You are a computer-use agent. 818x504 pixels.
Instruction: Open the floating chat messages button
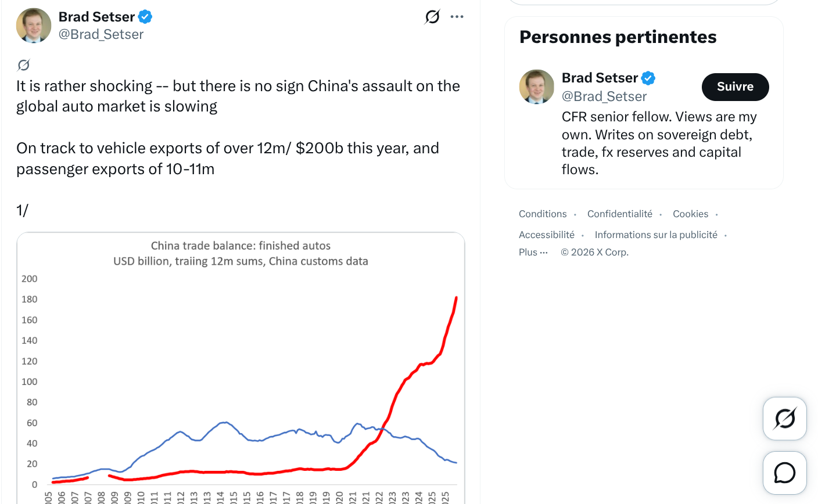click(x=784, y=473)
